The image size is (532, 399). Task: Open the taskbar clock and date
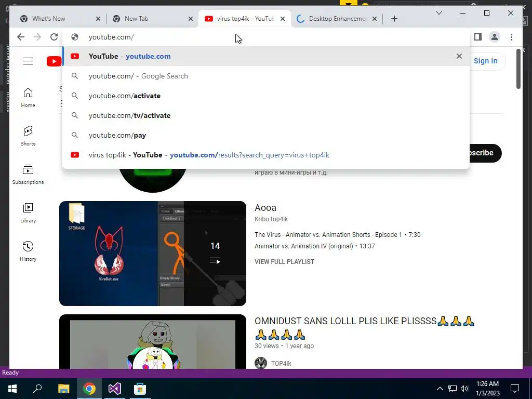tap(487, 389)
